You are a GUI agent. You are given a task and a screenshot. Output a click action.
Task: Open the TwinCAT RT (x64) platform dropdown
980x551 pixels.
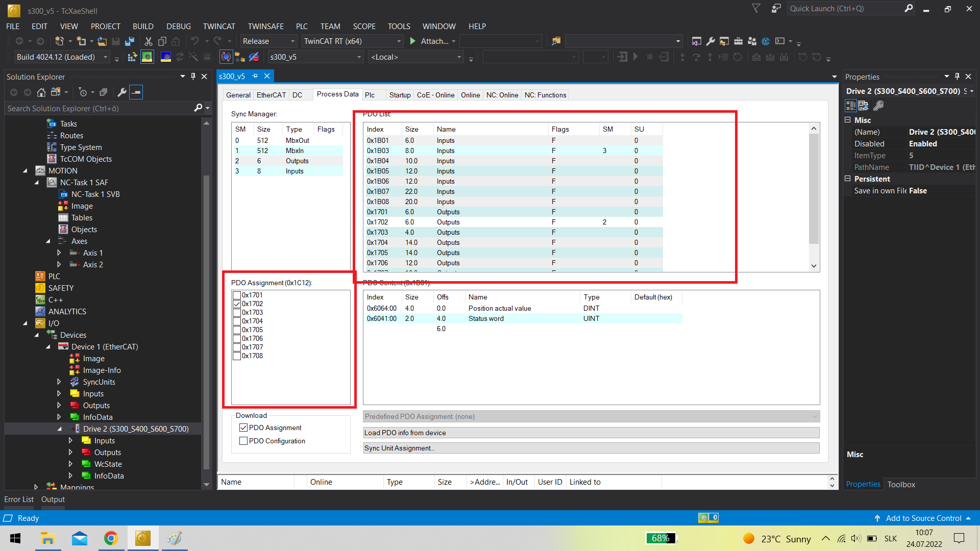352,41
